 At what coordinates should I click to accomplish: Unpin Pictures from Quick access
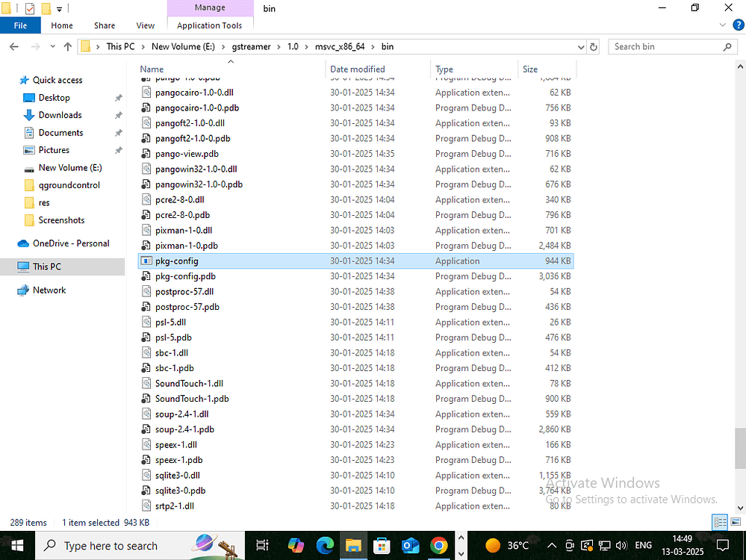click(118, 150)
